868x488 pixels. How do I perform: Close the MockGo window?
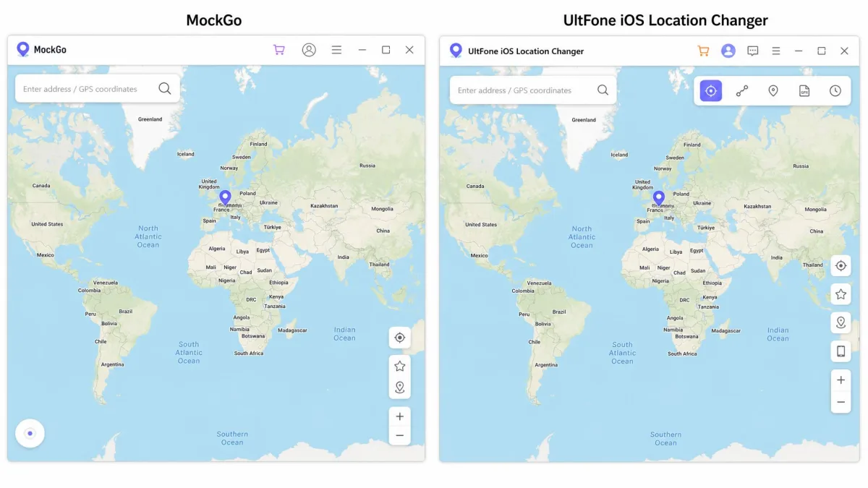coord(409,50)
